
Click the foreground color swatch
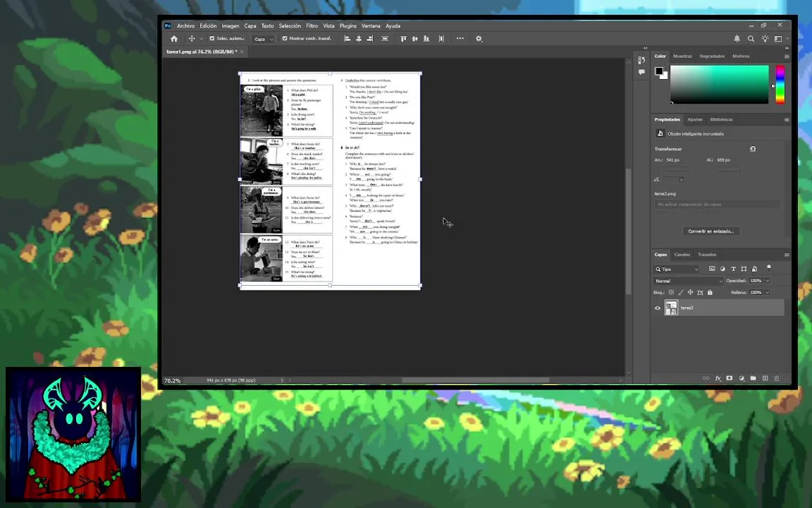click(659, 71)
